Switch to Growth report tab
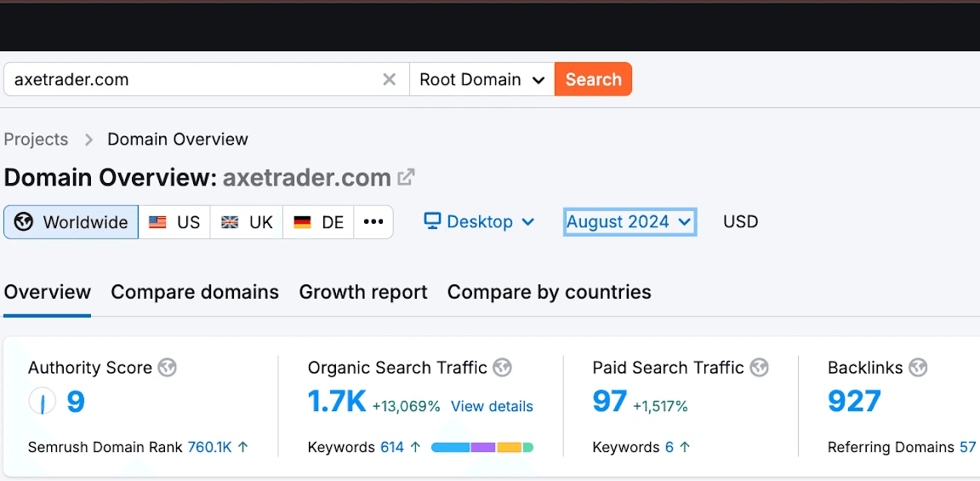Image resolution: width=980 pixels, height=481 pixels. point(363,292)
